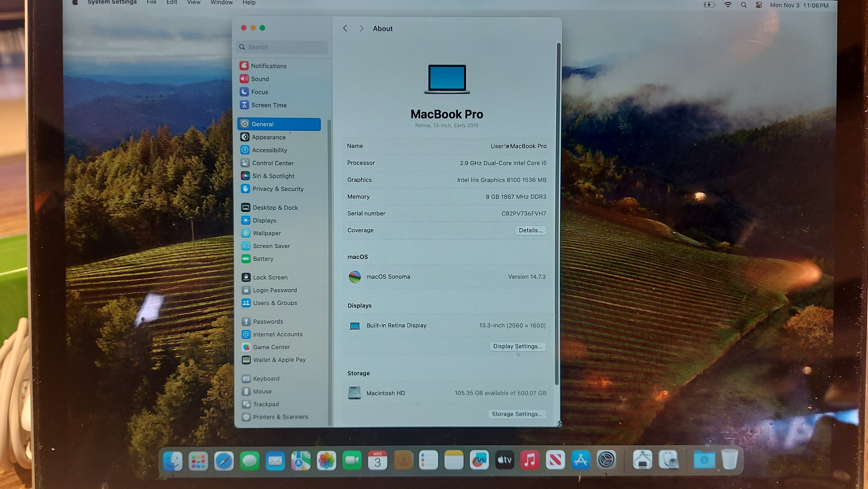Open the Edit menu

pos(172,2)
